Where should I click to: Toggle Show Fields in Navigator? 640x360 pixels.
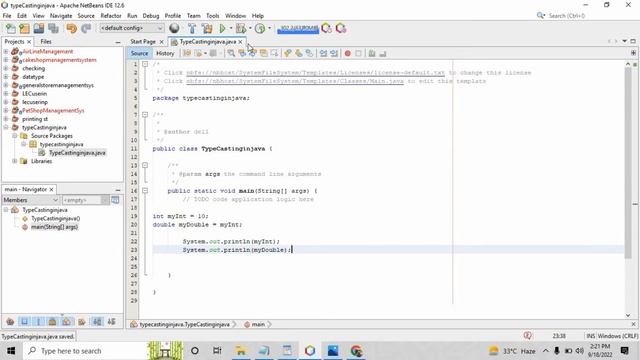coord(24,322)
